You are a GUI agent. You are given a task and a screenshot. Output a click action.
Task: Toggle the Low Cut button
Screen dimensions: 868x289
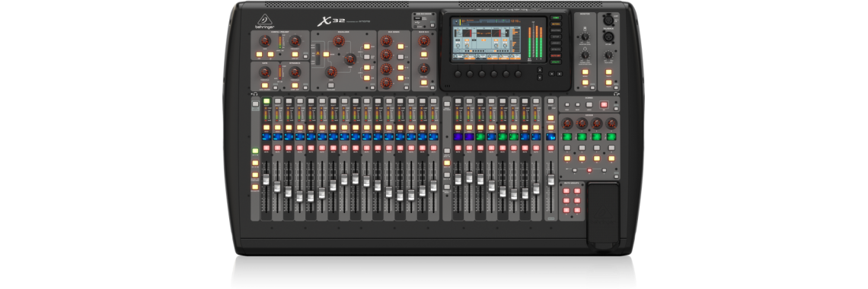295,54
